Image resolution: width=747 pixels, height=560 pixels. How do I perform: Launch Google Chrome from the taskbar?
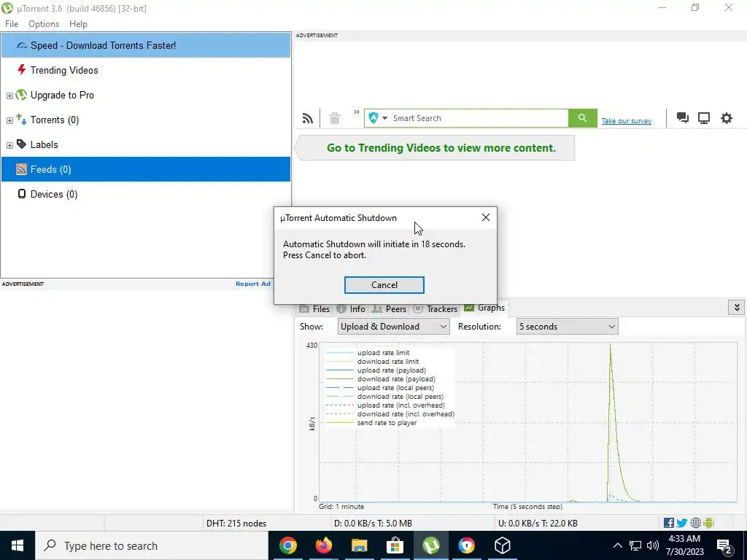point(288,545)
